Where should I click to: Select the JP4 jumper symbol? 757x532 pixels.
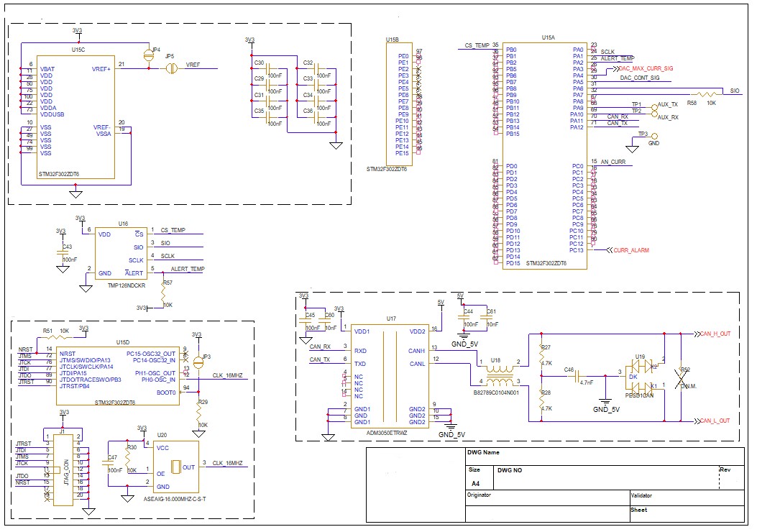coord(149,55)
